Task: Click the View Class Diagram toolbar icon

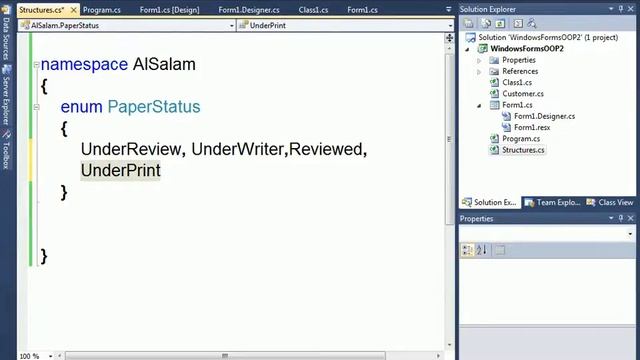Action: (x=531, y=24)
